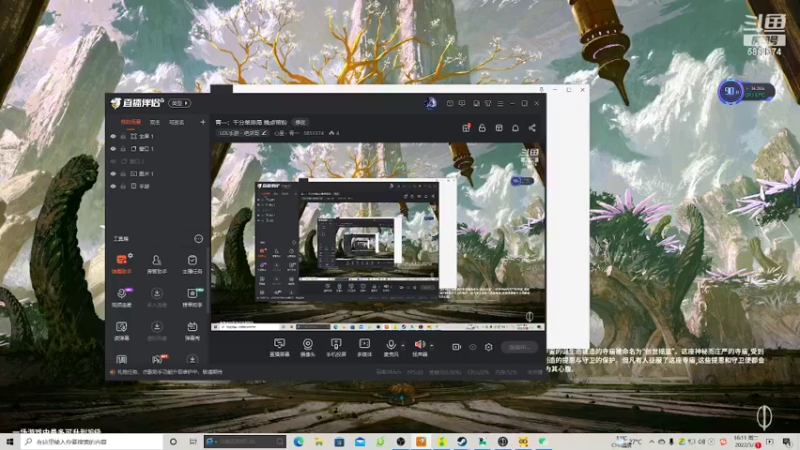The height and width of the screenshot is (450, 800).
Task: Share the stream with the share icon
Action: (x=532, y=128)
